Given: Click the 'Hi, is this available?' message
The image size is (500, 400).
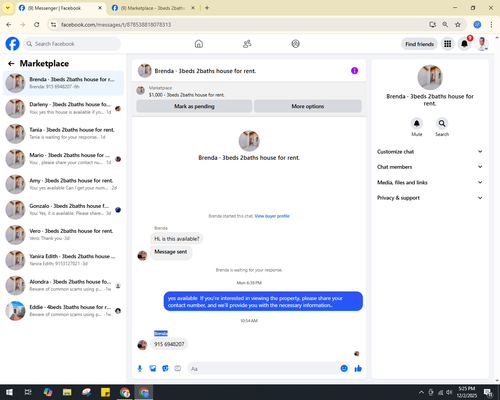Looking at the screenshot, I should [x=177, y=239].
